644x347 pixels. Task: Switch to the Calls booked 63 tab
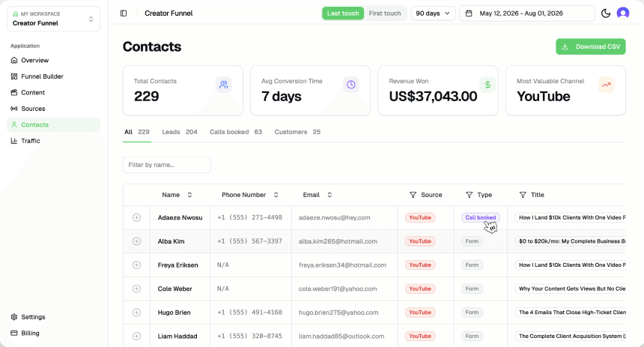click(236, 132)
